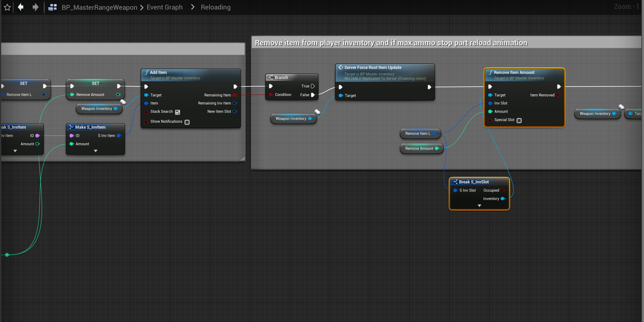Expand the Break S_InvSlot node pins
The width and height of the screenshot is (644, 322).
[479, 206]
